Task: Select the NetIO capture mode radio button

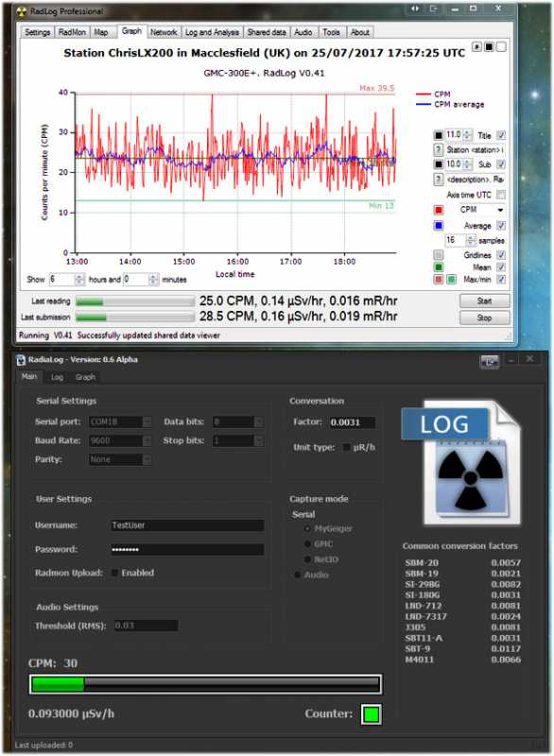Action: (x=307, y=559)
